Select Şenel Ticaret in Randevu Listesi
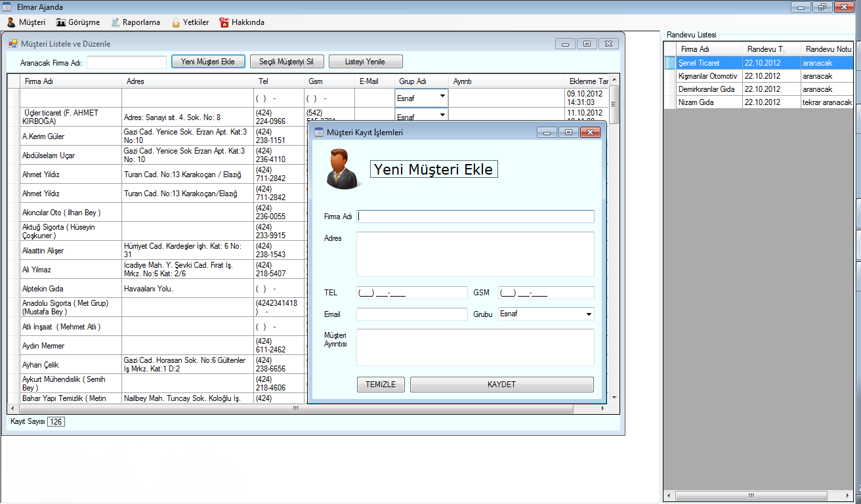 point(700,63)
